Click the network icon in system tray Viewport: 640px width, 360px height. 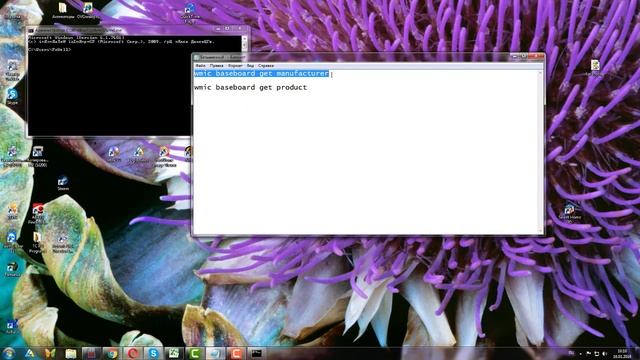[597, 353]
